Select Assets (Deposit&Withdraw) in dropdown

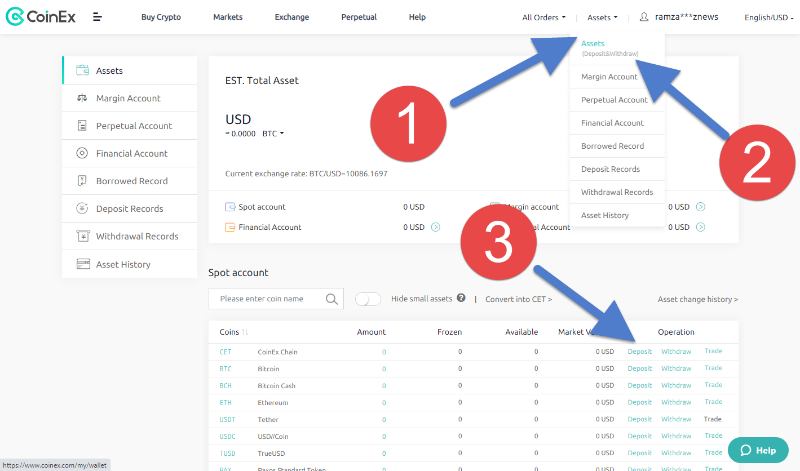point(610,48)
